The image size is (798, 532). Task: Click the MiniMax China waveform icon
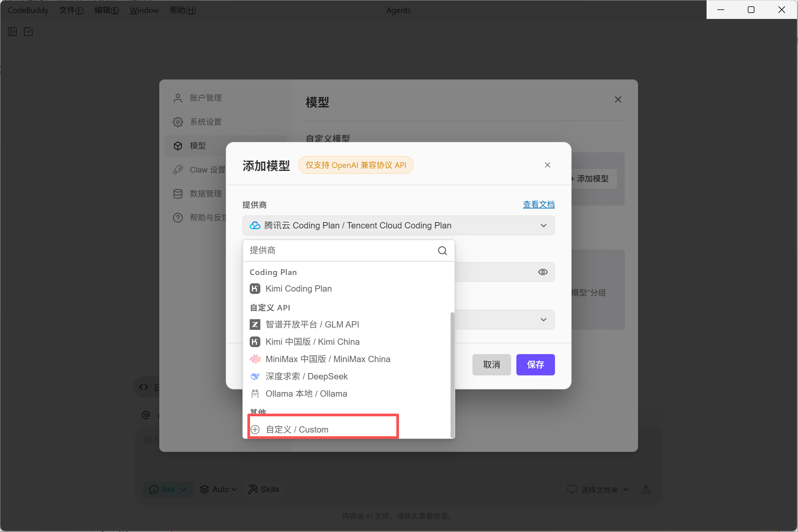click(x=255, y=359)
